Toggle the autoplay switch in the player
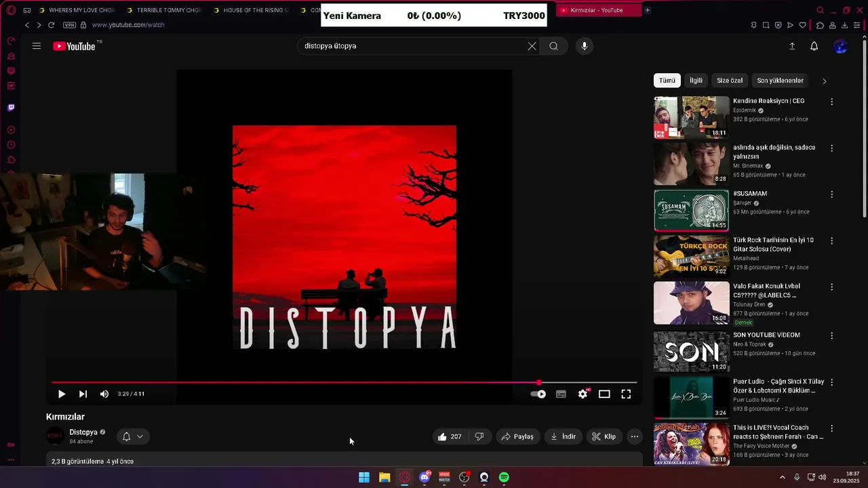This screenshot has height=488, width=868. (x=538, y=394)
